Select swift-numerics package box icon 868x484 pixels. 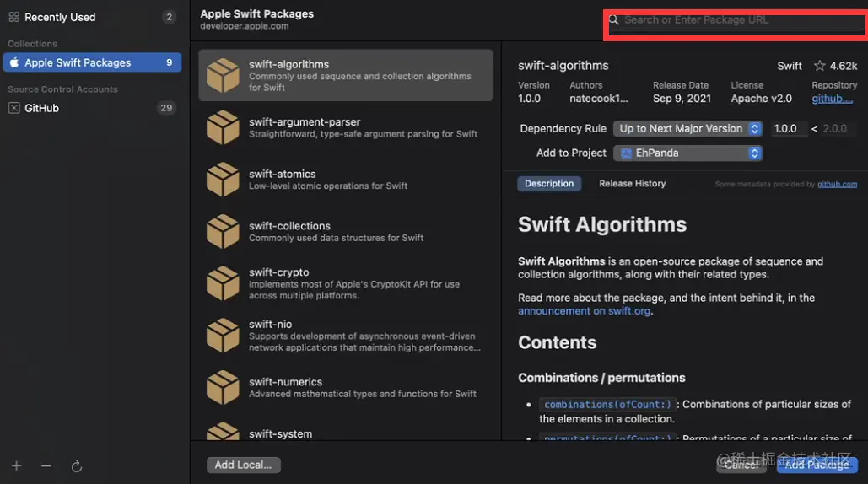(x=223, y=387)
